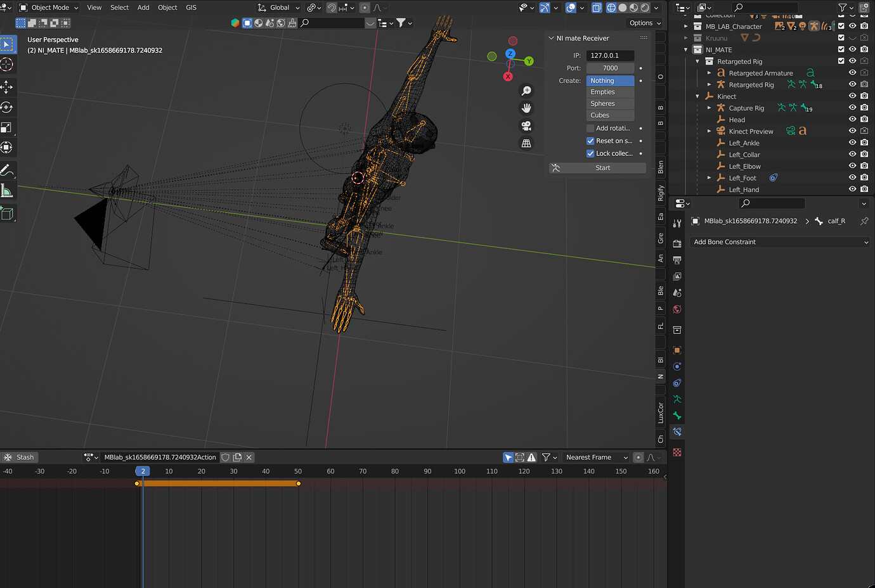Viewport: 875px width, 588px height.
Task: Enable the Add rotation checkbox
Action: tap(590, 128)
